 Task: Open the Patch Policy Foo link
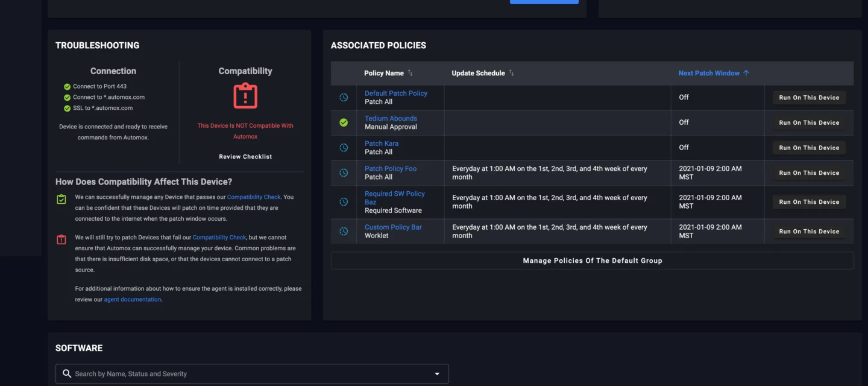391,169
